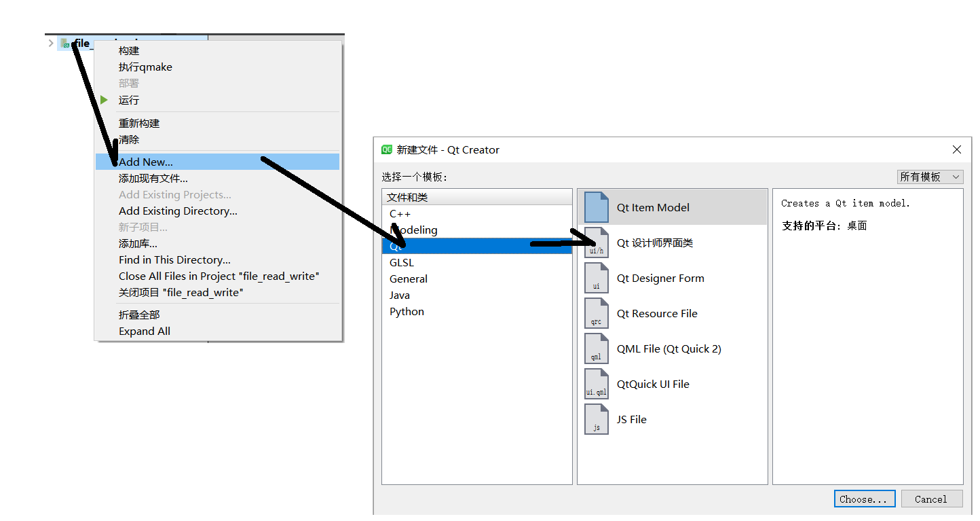
Task: Select the Qt Item Model text label
Action: (653, 207)
